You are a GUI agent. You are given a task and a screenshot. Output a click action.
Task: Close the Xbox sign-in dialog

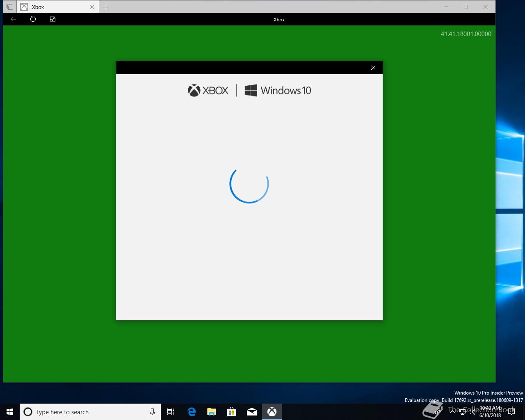pyautogui.click(x=373, y=68)
